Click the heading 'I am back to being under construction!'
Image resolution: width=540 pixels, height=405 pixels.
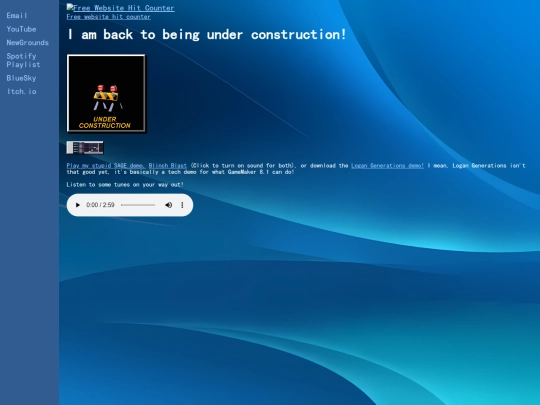207,34
